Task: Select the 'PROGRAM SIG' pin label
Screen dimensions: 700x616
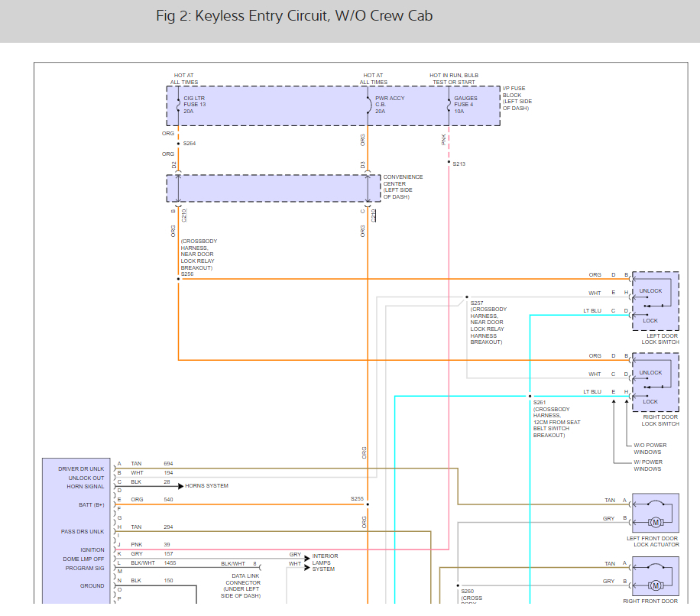Action: (85, 569)
